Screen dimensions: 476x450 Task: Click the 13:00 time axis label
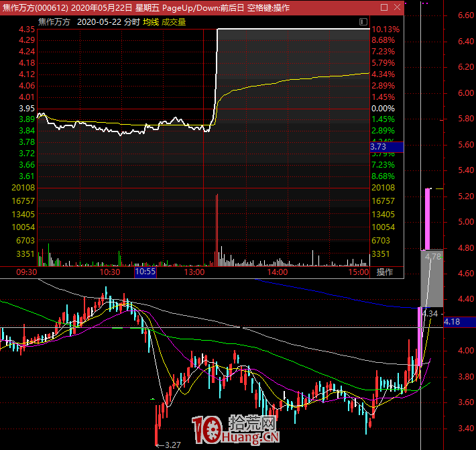pyautogui.click(x=194, y=272)
